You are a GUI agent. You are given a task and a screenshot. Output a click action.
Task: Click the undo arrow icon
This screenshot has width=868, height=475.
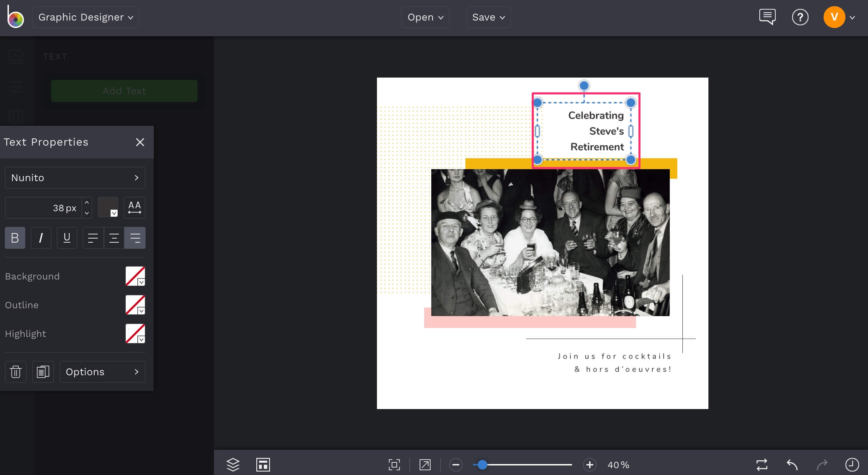[x=792, y=465]
